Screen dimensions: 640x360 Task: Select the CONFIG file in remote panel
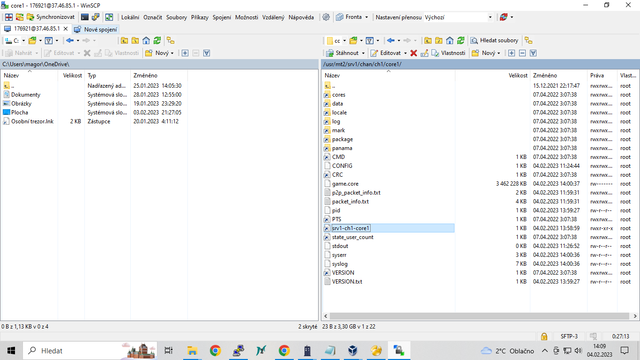pyautogui.click(x=342, y=166)
